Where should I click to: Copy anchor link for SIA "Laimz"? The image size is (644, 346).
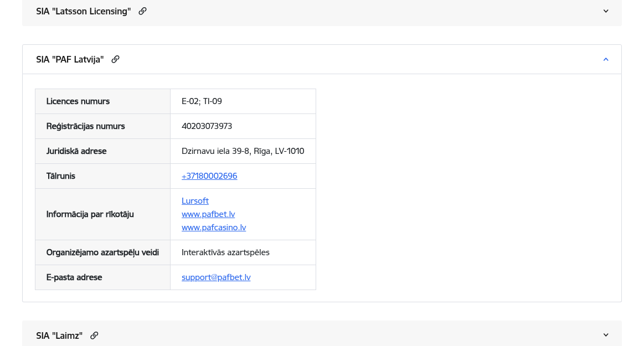(94, 335)
